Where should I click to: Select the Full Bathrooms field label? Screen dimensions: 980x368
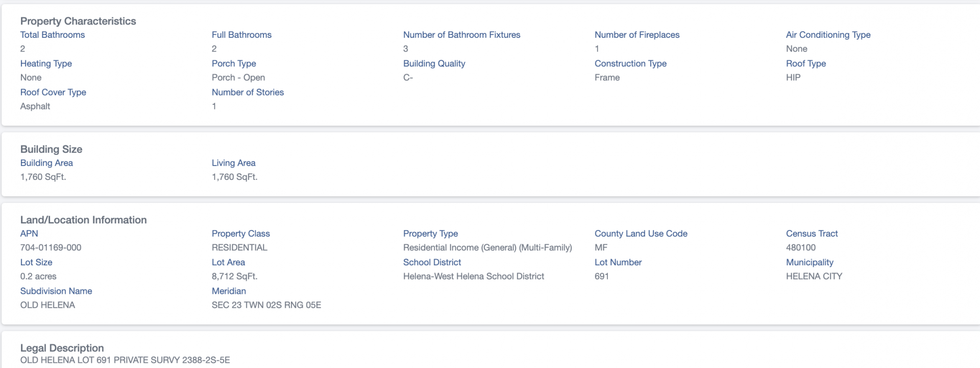[241, 35]
